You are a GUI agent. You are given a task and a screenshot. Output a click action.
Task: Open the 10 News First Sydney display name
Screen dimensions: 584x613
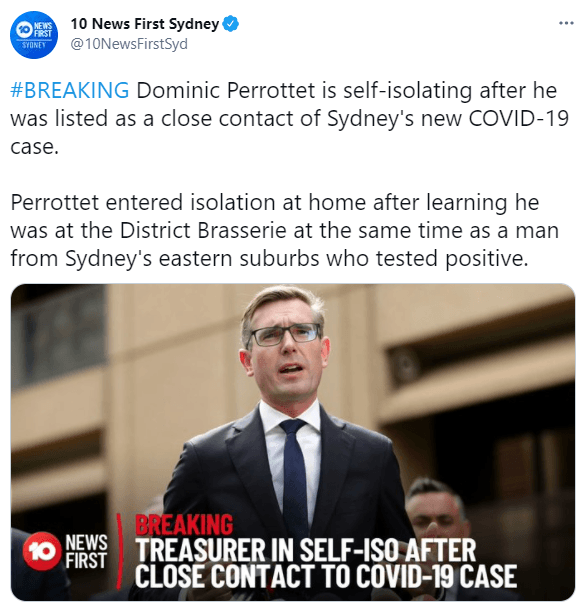(x=145, y=24)
